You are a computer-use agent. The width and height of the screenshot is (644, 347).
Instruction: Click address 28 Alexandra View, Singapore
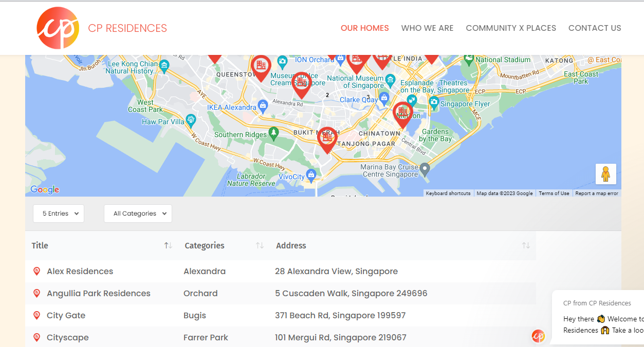[x=336, y=271]
